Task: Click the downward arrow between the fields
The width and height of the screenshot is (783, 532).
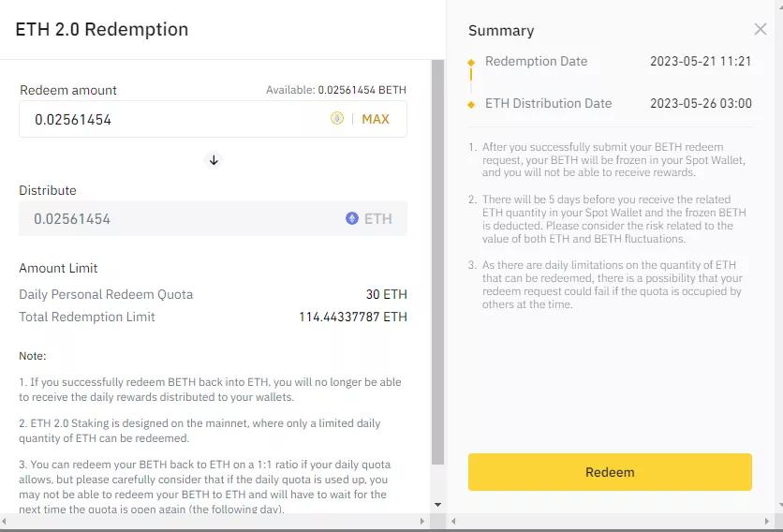Action: (214, 160)
